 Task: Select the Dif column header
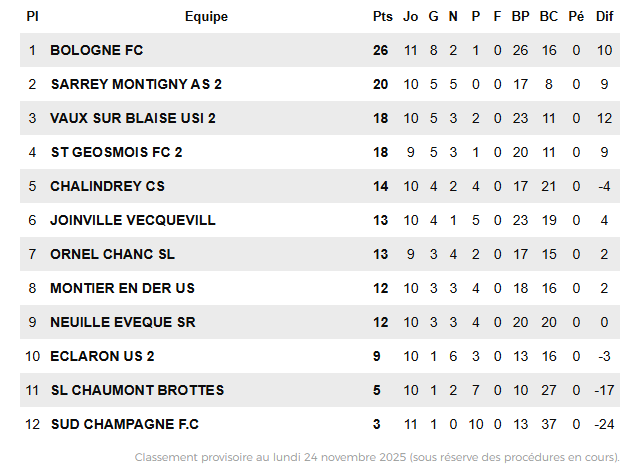coord(604,16)
